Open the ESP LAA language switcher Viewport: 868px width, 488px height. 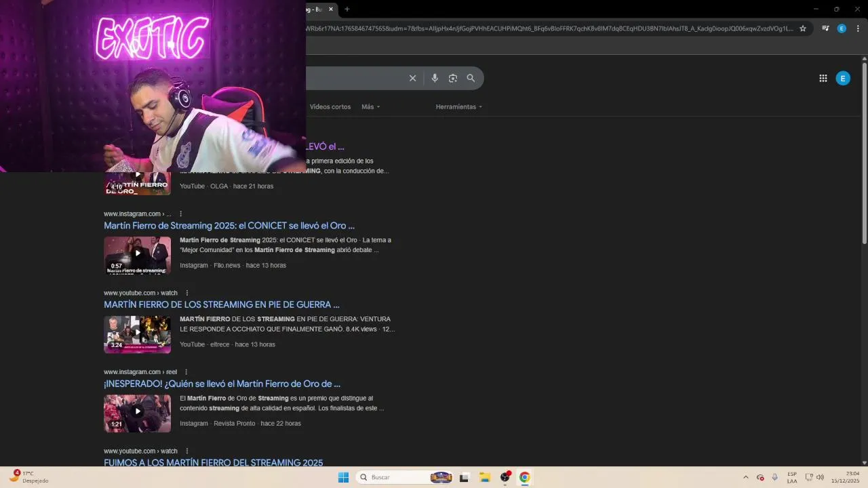click(x=792, y=477)
